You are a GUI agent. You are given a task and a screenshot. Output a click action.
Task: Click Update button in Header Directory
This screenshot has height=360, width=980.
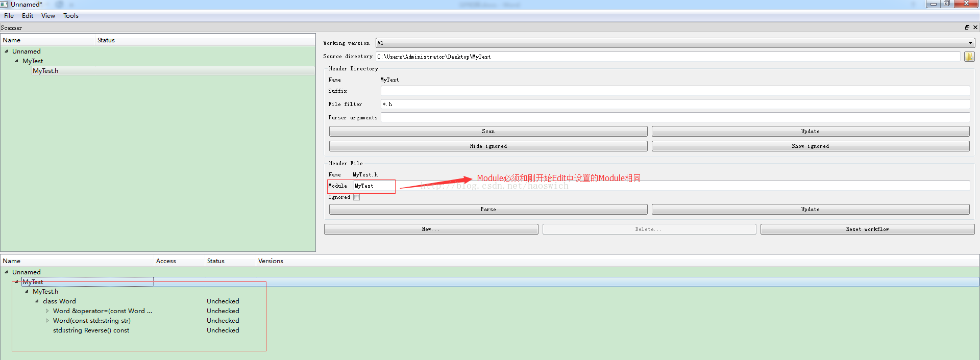810,132
